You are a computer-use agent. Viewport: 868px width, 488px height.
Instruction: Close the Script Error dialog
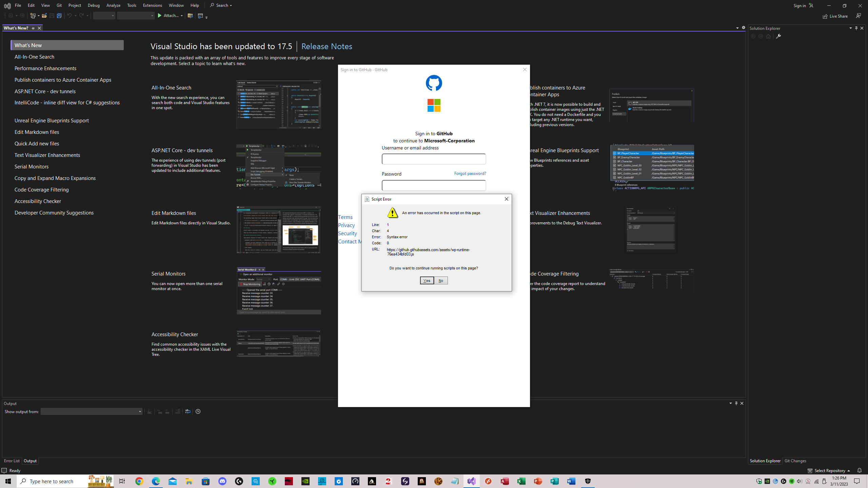[x=507, y=199]
